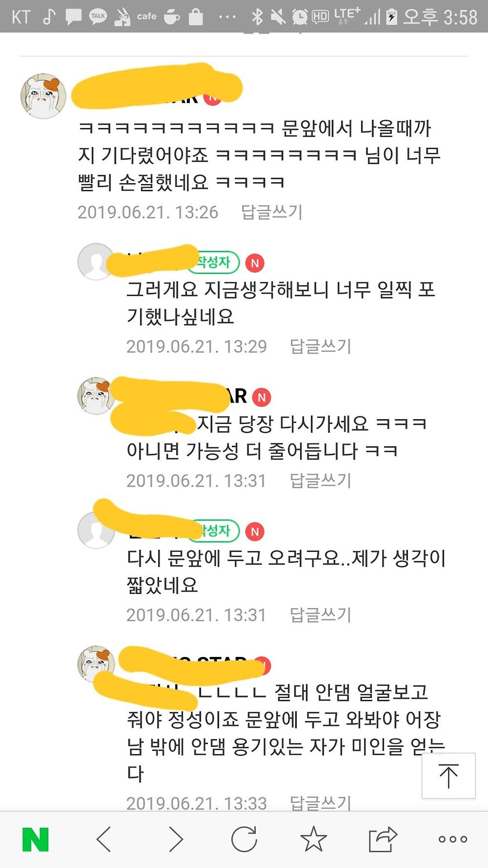
Task: Open the hamster avatar of the top comment
Action: tap(43, 96)
